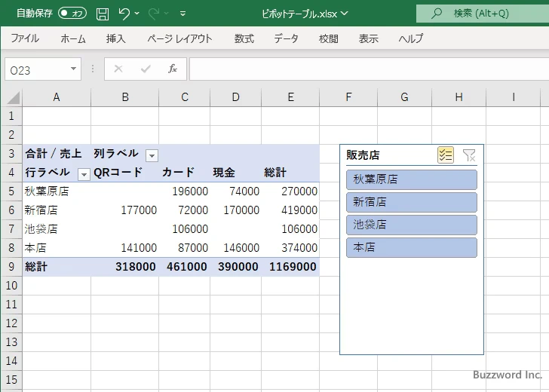Switch to the 表示 tab
549x392 pixels.
[x=368, y=38]
